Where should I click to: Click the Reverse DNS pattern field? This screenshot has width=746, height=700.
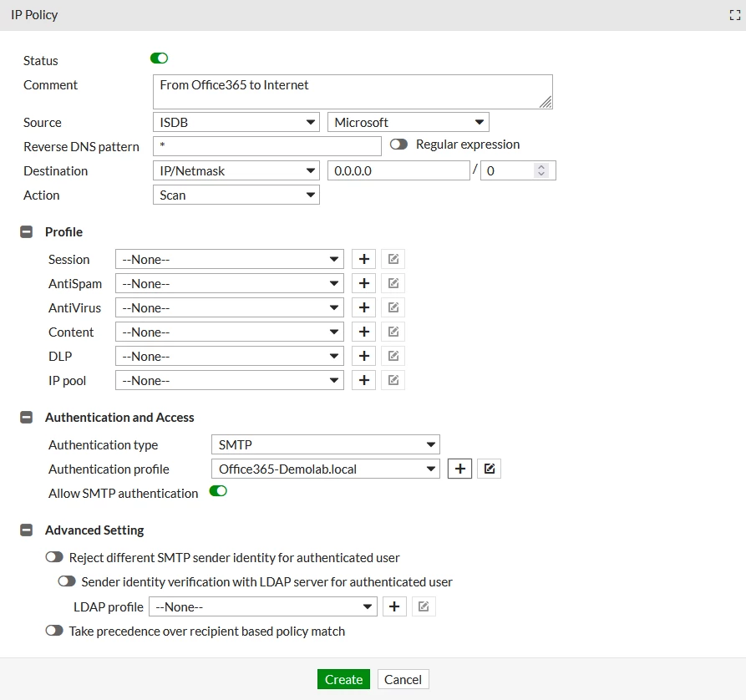pos(266,146)
